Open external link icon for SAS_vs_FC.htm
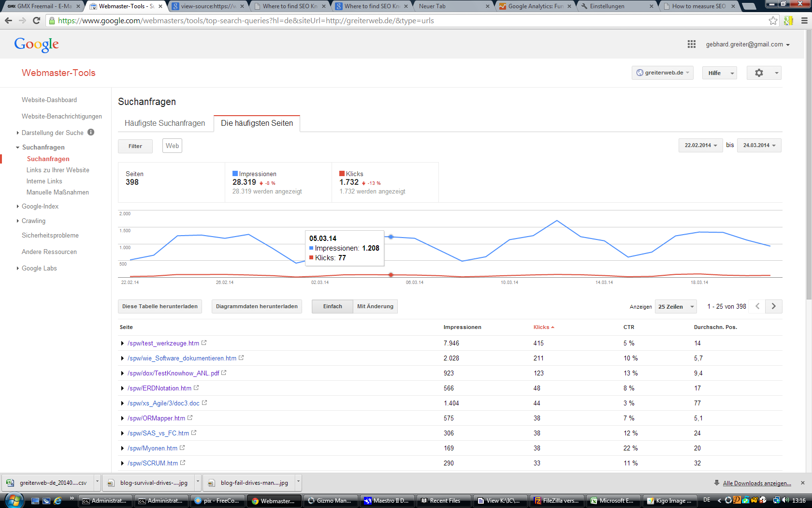812x508 pixels. pos(194,433)
